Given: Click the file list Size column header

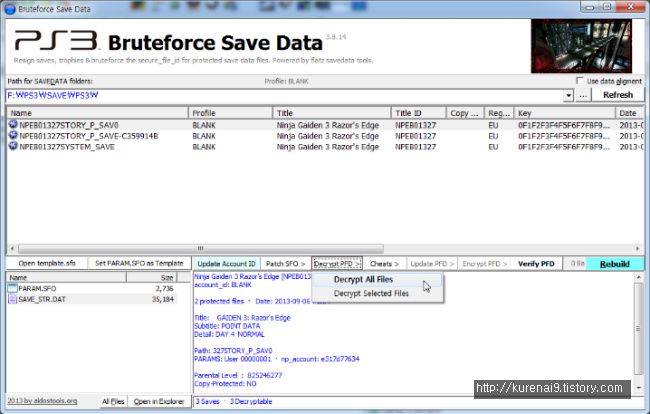Looking at the screenshot, I should [152, 277].
